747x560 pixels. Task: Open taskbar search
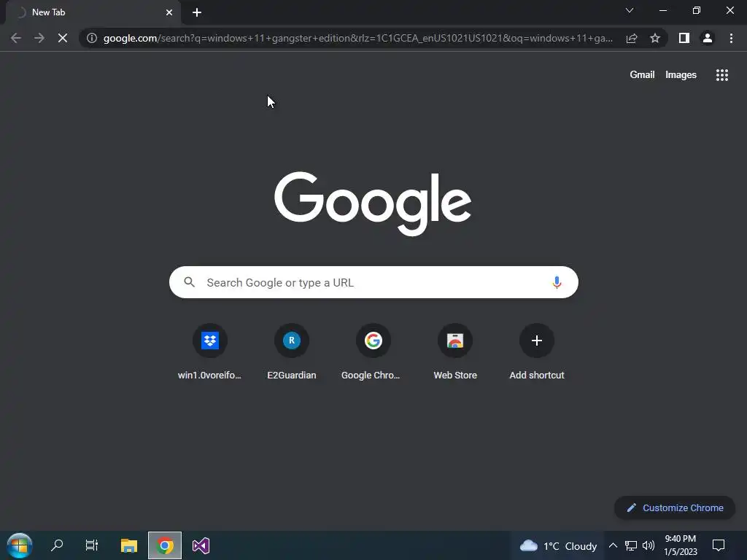57,545
